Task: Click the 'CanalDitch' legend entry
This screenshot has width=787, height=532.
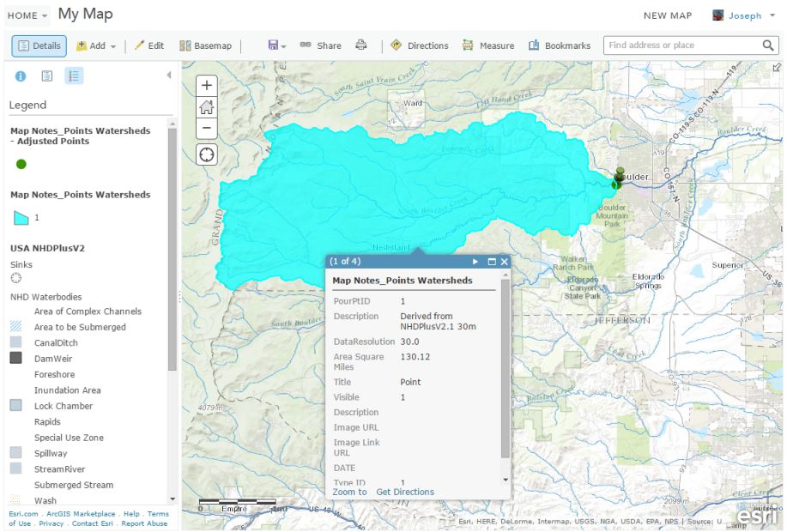Action: tap(57, 343)
